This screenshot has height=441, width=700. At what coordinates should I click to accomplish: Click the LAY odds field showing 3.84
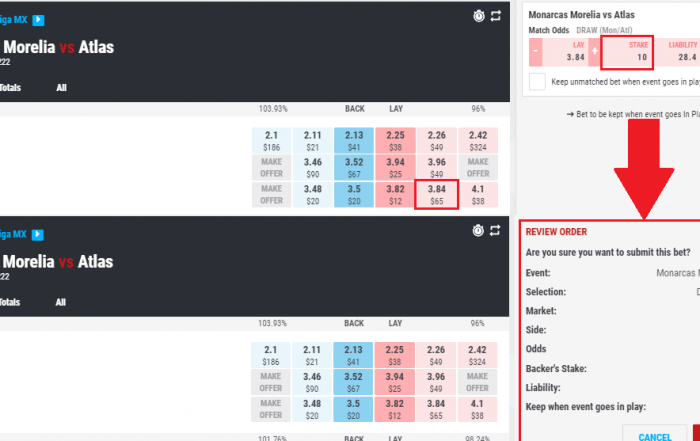click(565, 52)
